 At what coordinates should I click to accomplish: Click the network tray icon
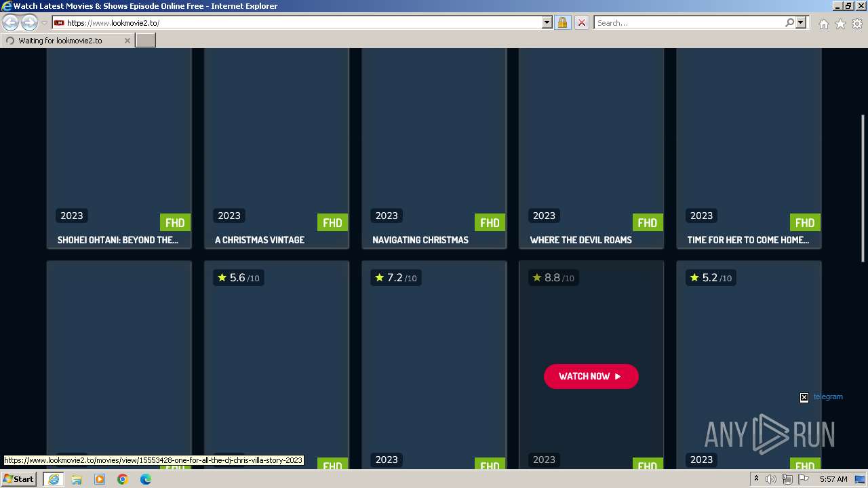787,479
